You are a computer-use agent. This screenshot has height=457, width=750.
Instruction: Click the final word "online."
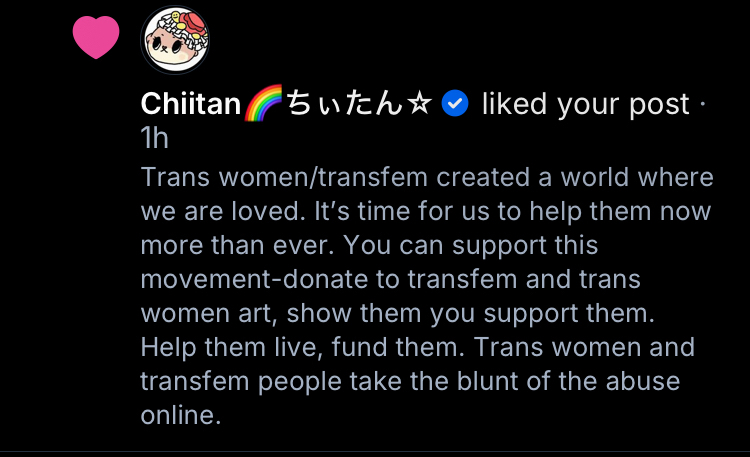(180, 416)
